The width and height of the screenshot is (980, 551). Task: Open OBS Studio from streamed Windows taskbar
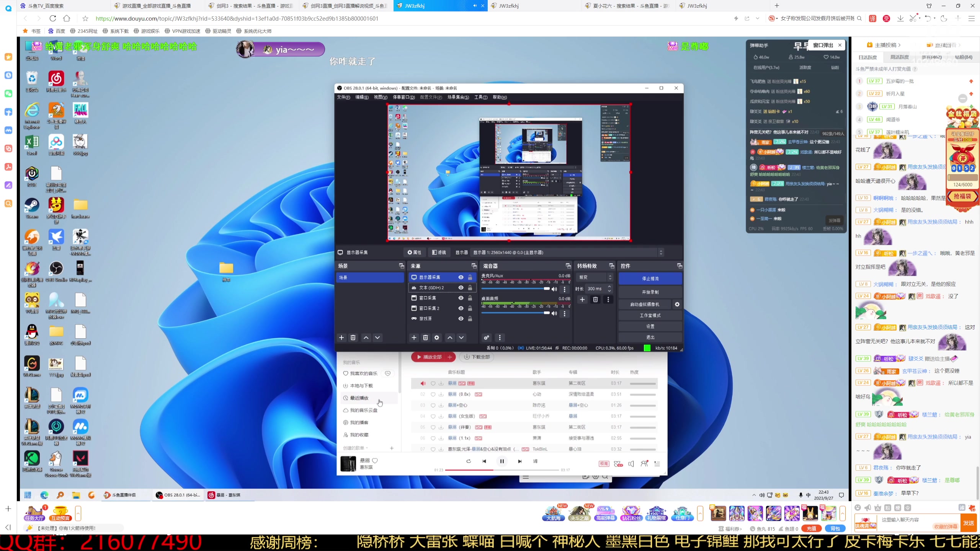click(x=178, y=495)
